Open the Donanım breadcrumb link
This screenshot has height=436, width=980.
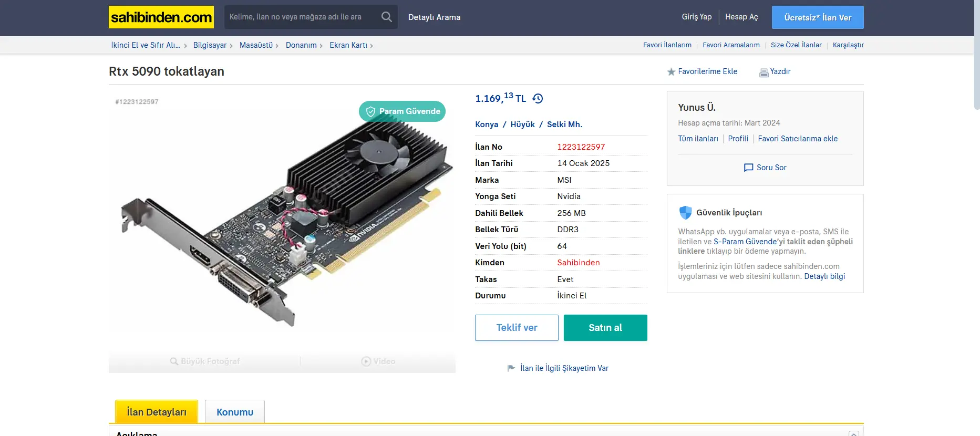pos(301,45)
